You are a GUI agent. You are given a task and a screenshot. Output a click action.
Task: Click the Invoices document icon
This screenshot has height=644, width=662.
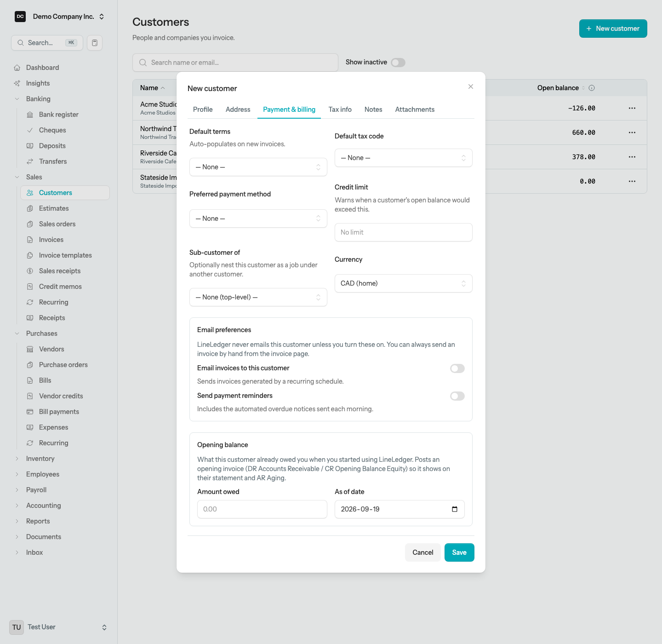point(30,240)
